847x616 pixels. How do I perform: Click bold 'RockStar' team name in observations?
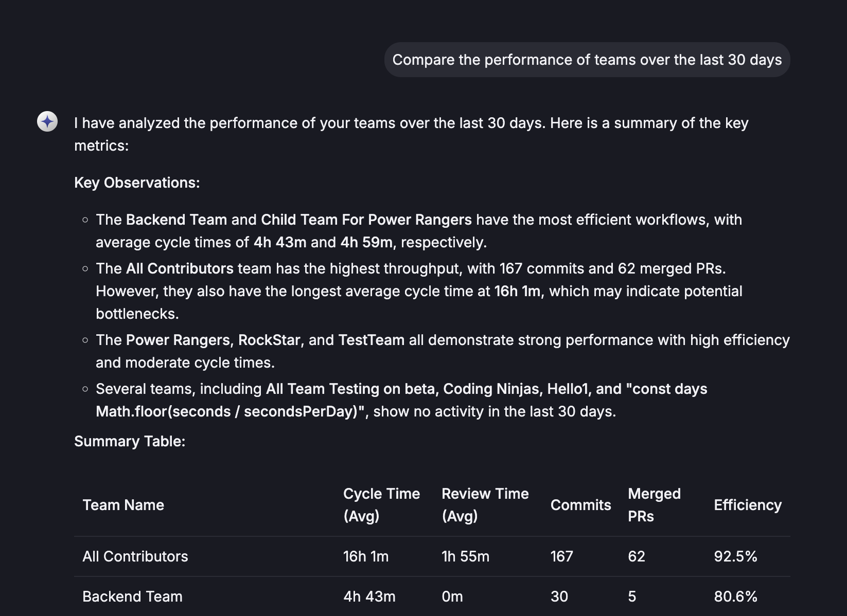click(x=269, y=340)
